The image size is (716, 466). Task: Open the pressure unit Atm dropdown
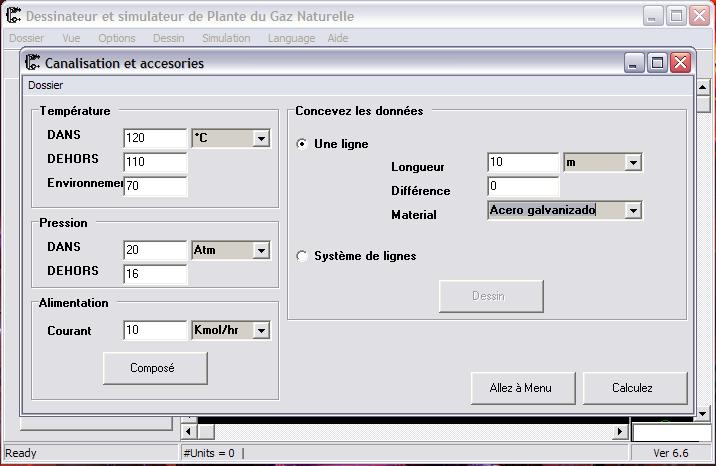coord(231,250)
